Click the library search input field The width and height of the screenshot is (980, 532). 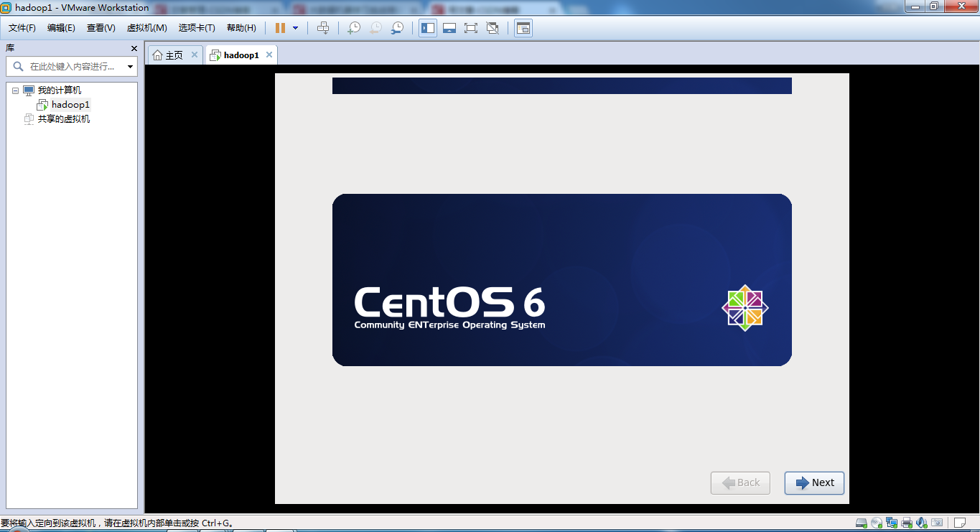[70, 67]
